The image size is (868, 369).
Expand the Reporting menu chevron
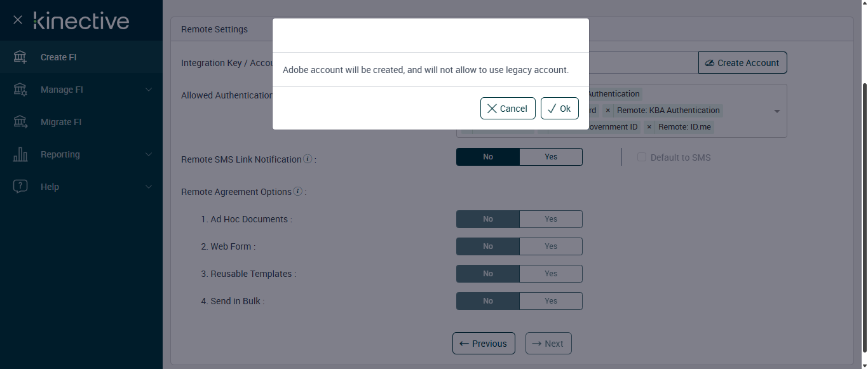point(149,154)
